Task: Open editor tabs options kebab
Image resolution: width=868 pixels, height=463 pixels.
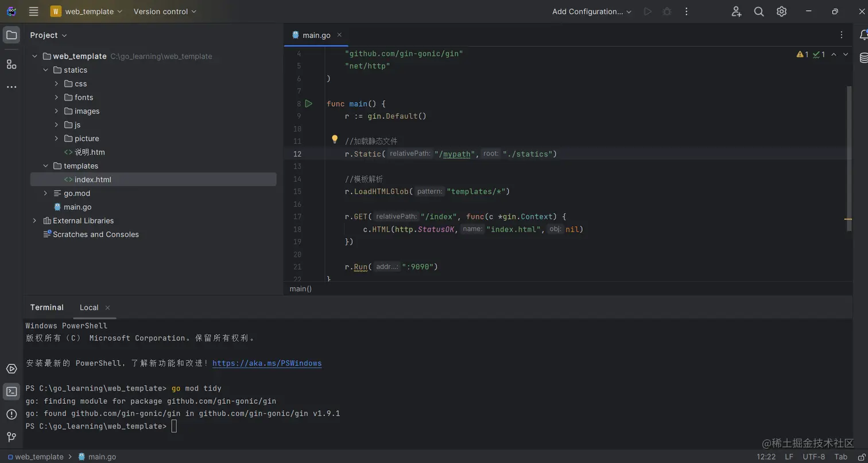Action: [842, 35]
